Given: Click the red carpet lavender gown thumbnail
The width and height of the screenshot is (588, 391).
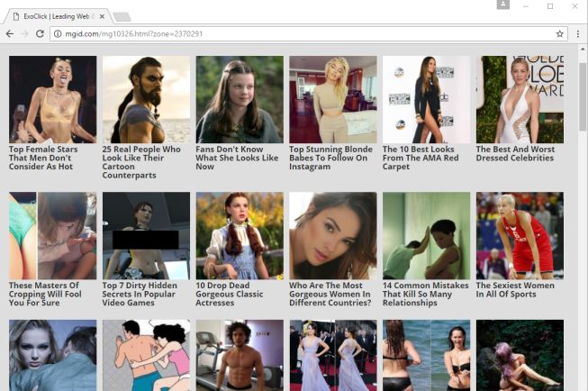Looking at the screenshot, I should tap(332, 355).
